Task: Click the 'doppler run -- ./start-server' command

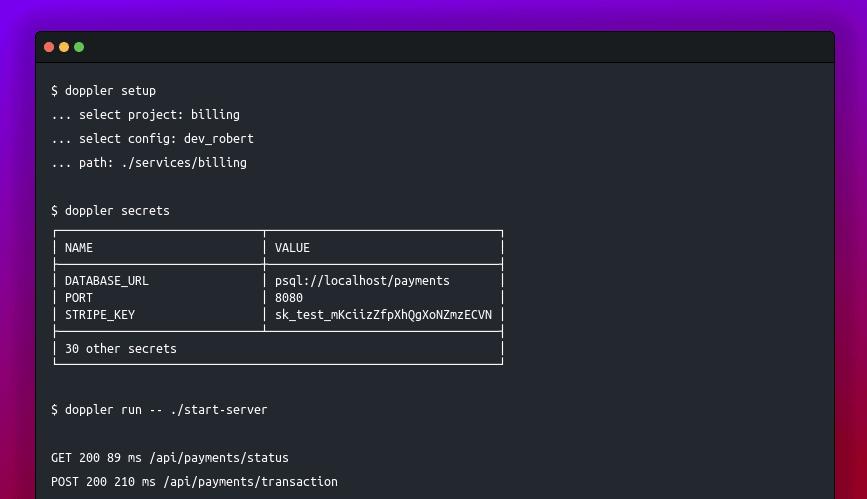Action: coord(159,410)
